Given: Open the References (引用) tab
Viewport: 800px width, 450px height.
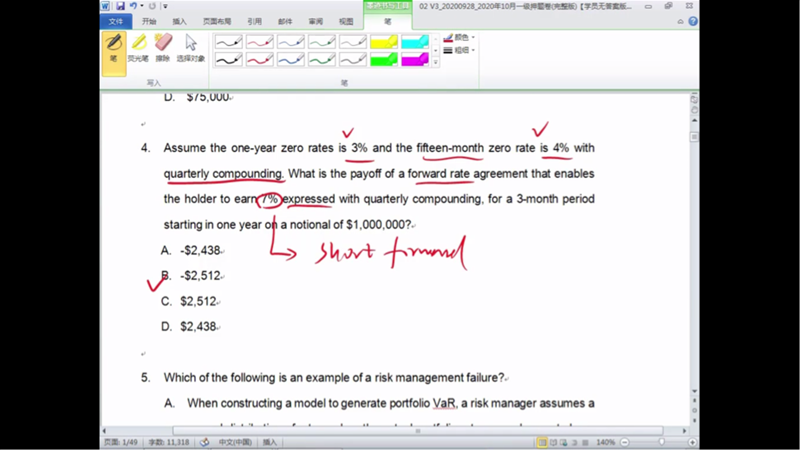Looking at the screenshot, I should 254,21.
